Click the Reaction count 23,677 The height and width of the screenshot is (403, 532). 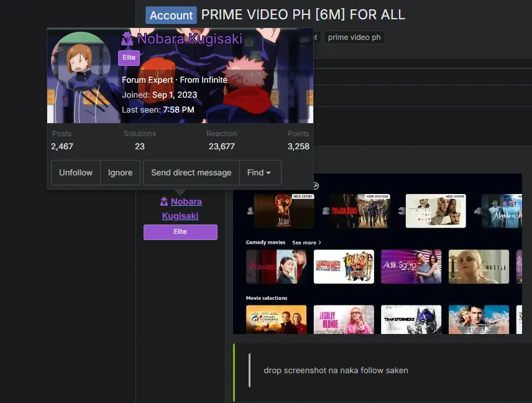tap(221, 146)
